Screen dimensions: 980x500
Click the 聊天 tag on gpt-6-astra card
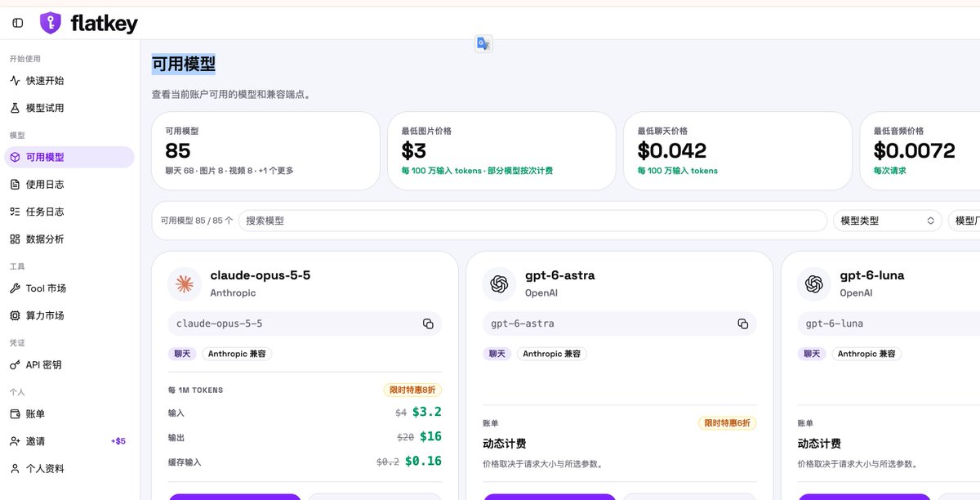tap(497, 354)
